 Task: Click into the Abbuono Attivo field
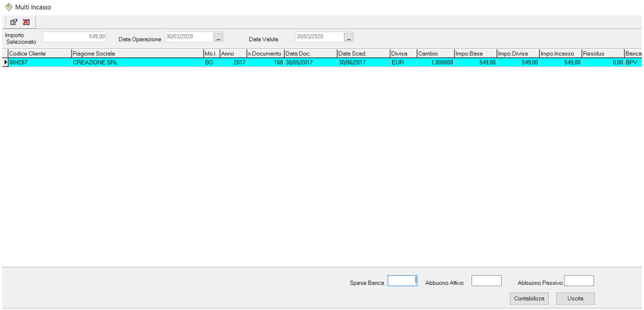point(486,281)
